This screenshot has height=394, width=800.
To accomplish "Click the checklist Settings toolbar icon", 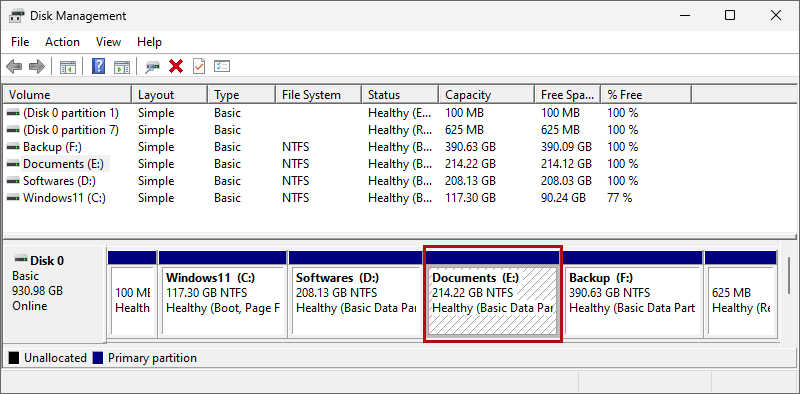I will click(x=222, y=66).
